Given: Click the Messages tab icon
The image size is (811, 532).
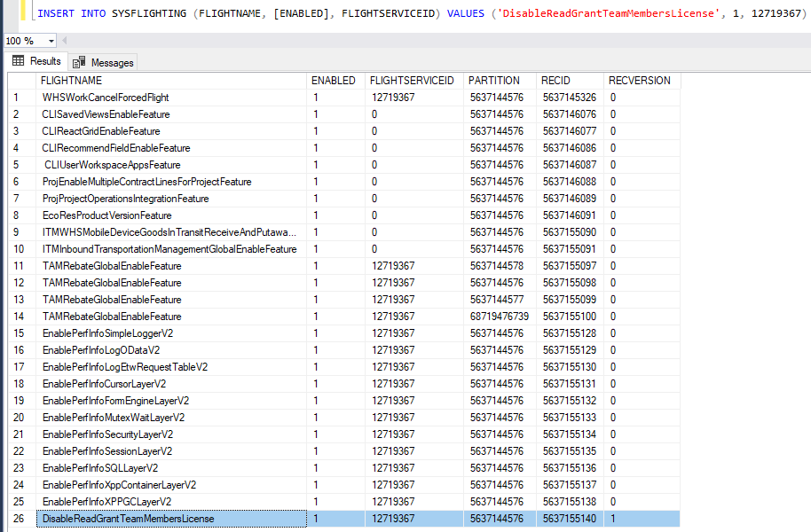Looking at the screenshot, I should 79,63.
